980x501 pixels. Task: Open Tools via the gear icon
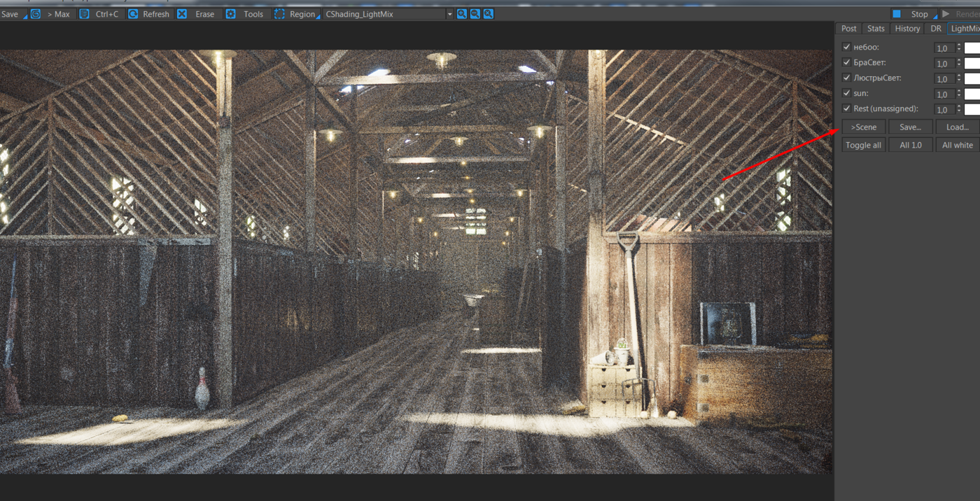(x=230, y=14)
